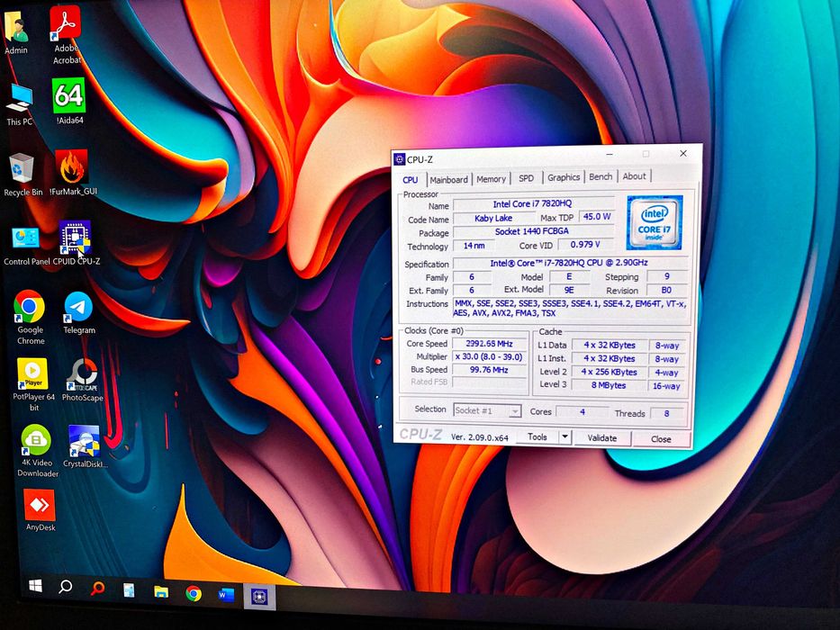Click the Ext. Model value 9E
This screenshot has width=840, height=630.
click(569, 290)
